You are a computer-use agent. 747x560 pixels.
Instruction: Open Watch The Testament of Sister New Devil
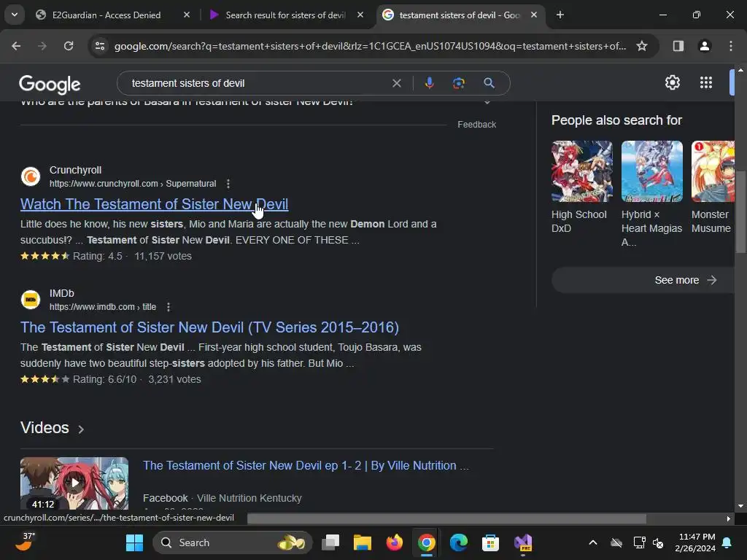pyautogui.click(x=154, y=204)
